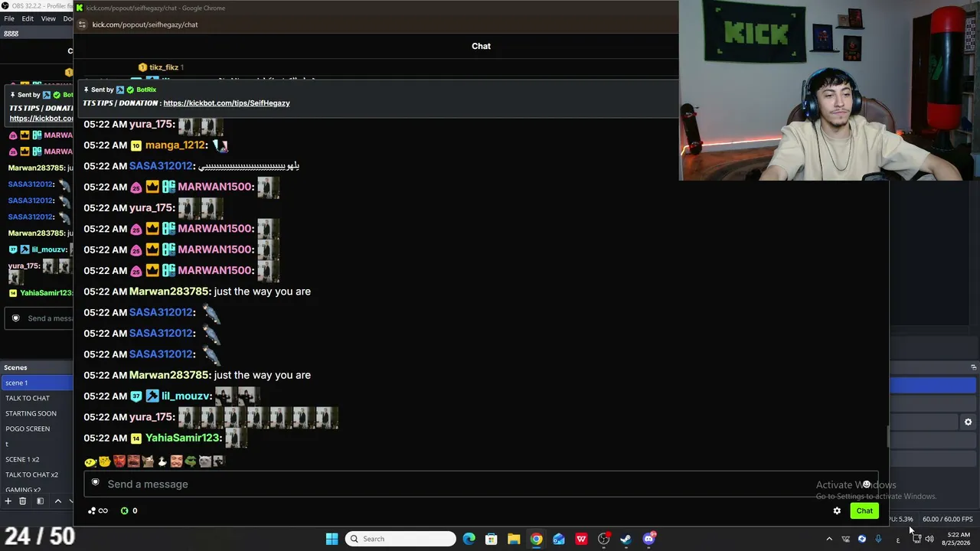Image resolution: width=980 pixels, height=551 pixels.
Task: Select TALK TO CHAT scene in OBS
Action: pos(37,398)
